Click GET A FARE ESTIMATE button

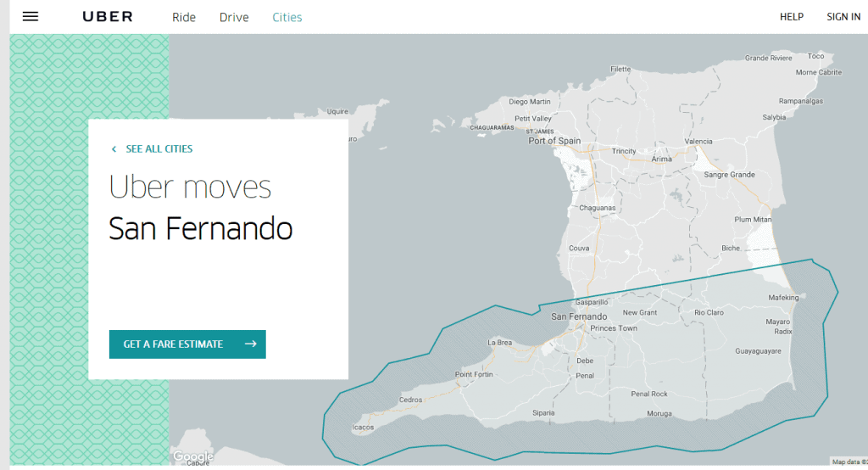tap(187, 344)
